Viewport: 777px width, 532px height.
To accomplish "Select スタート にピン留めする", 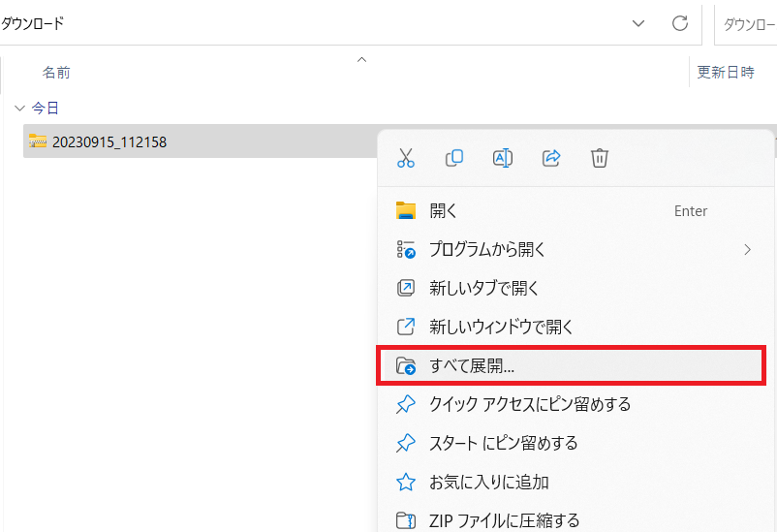I will (x=575, y=443).
